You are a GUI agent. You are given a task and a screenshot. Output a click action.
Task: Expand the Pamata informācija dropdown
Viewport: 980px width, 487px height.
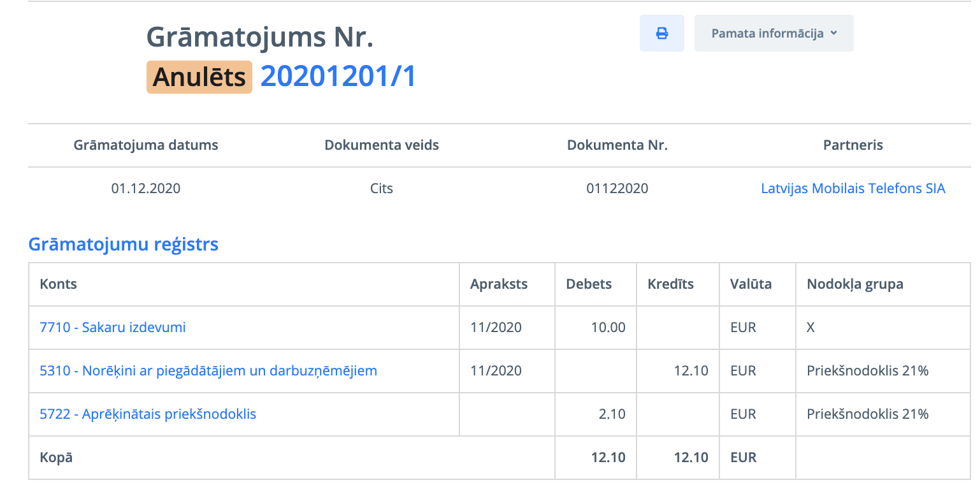point(774,33)
